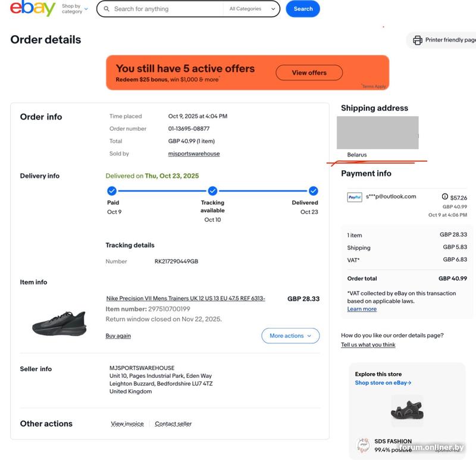Image resolution: width=476 pixels, height=460 pixels.
Task: Click the eBay logo
Action: coord(33,8)
